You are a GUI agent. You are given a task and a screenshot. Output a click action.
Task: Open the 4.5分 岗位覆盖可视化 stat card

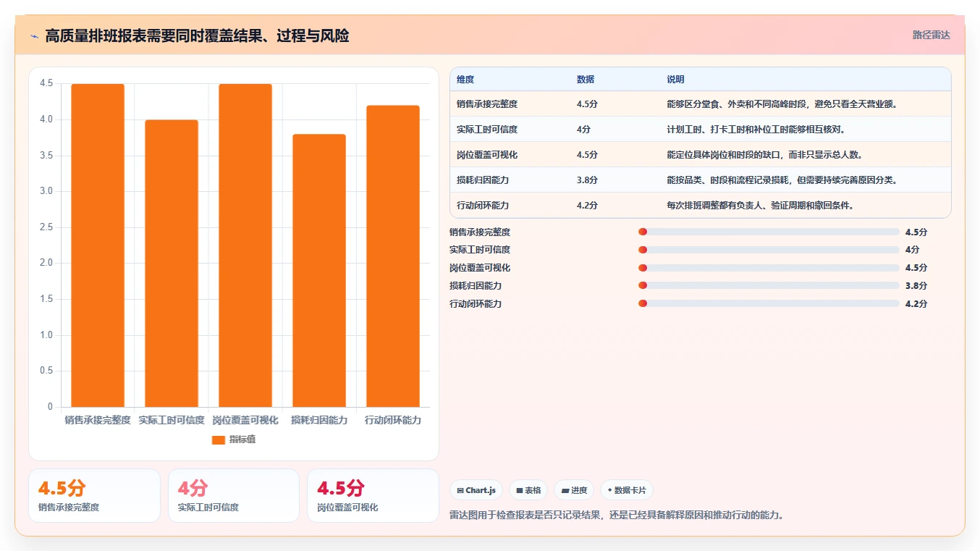point(373,495)
